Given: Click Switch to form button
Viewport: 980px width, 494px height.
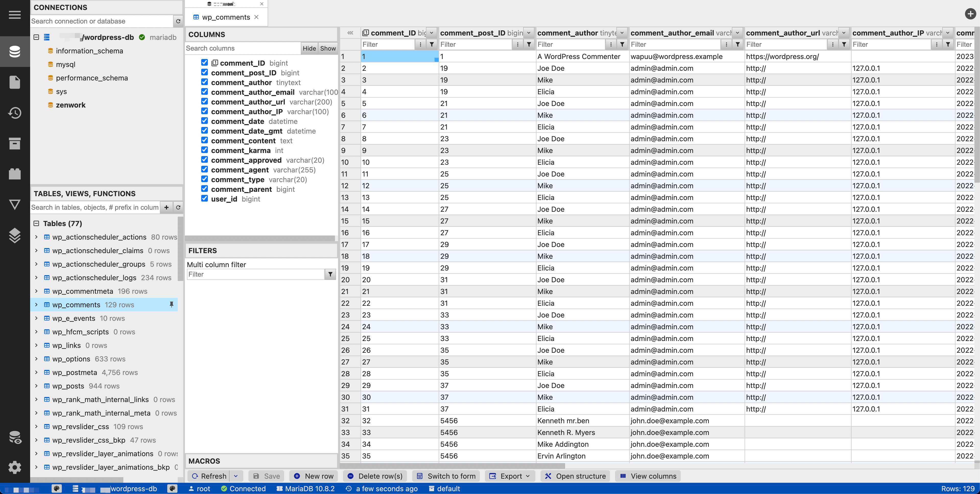Looking at the screenshot, I should point(446,476).
